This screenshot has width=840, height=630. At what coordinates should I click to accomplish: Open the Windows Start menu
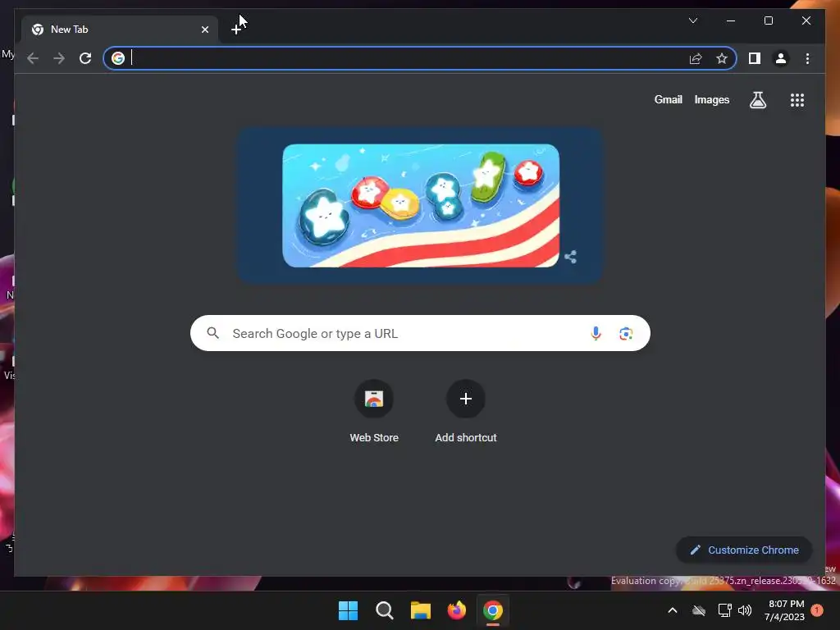pos(348,610)
